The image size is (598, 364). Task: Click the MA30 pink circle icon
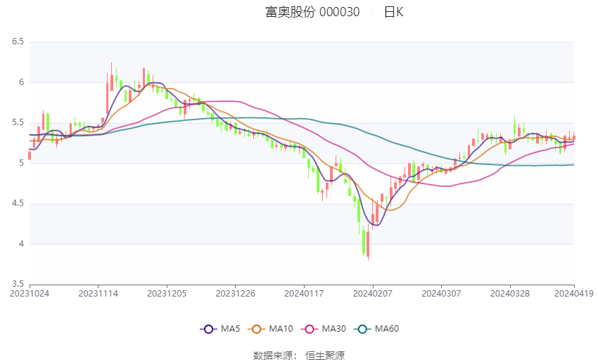coord(310,329)
